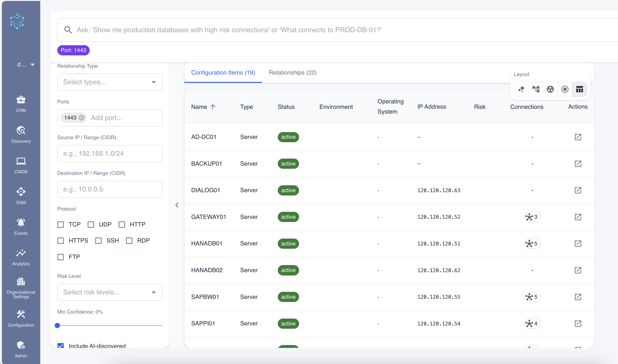Switch to hierarchical tree layout icon
The width and height of the screenshot is (618, 364).
(536, 89)
